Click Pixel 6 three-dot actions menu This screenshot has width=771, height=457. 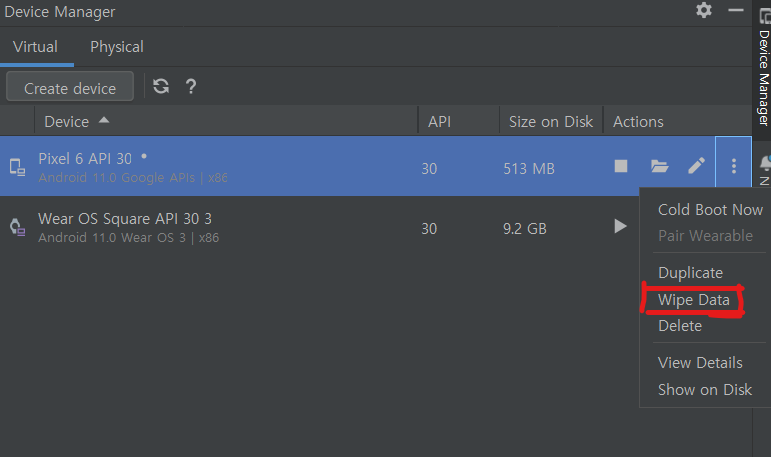point(733,167)
